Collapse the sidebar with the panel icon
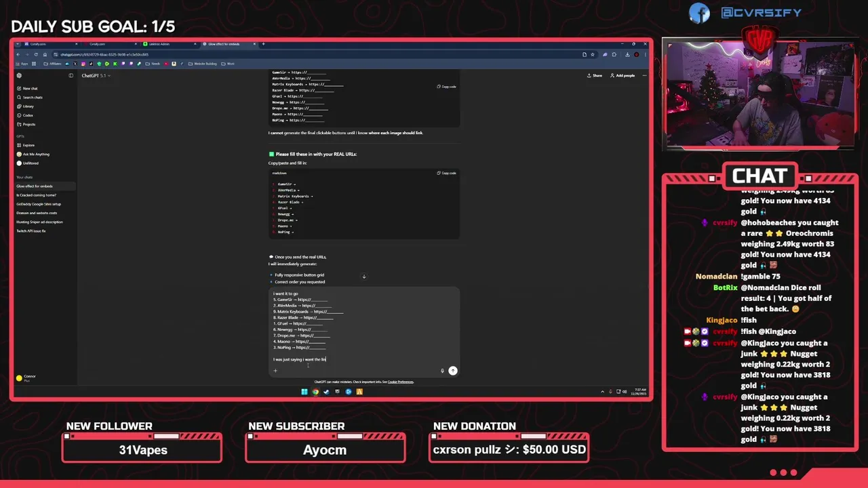The image size is (868, 488). click(x=71, y=75)
